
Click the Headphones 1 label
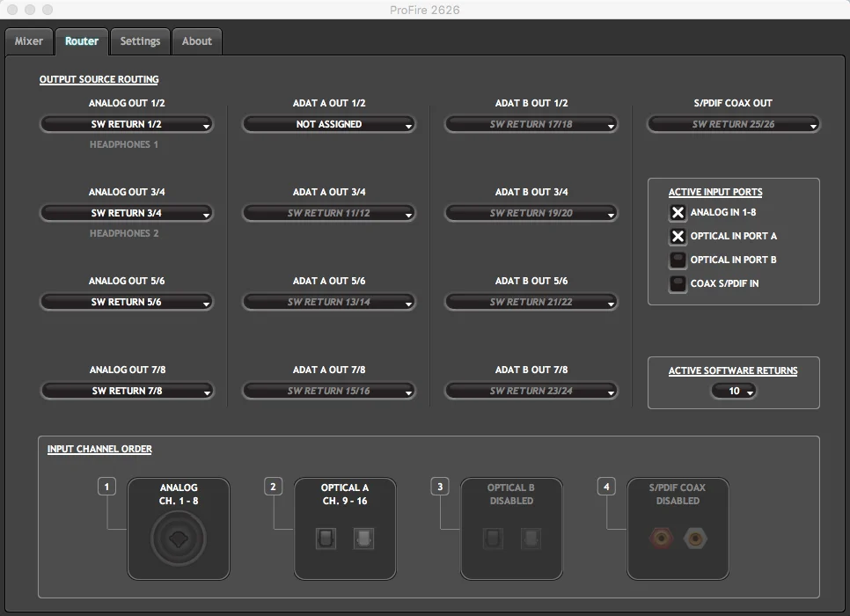pos(124,145)
